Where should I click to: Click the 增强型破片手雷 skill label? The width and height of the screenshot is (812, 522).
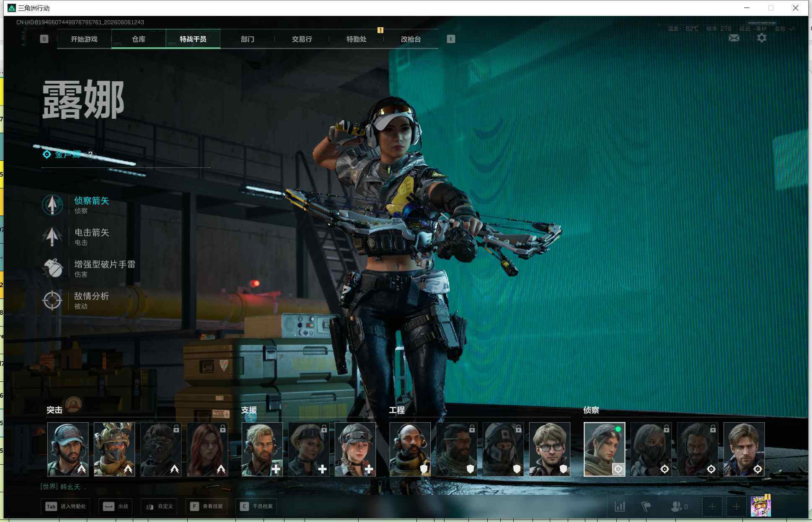[x=105, y=264]
